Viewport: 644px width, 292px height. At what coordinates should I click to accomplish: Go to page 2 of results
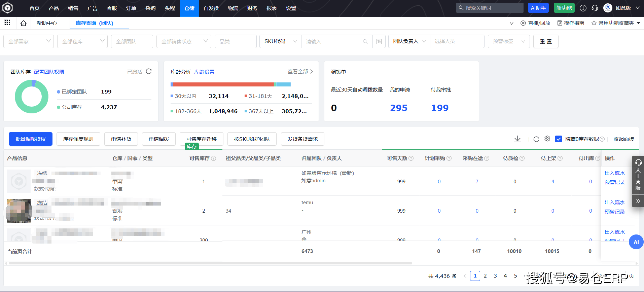(485, 276)
